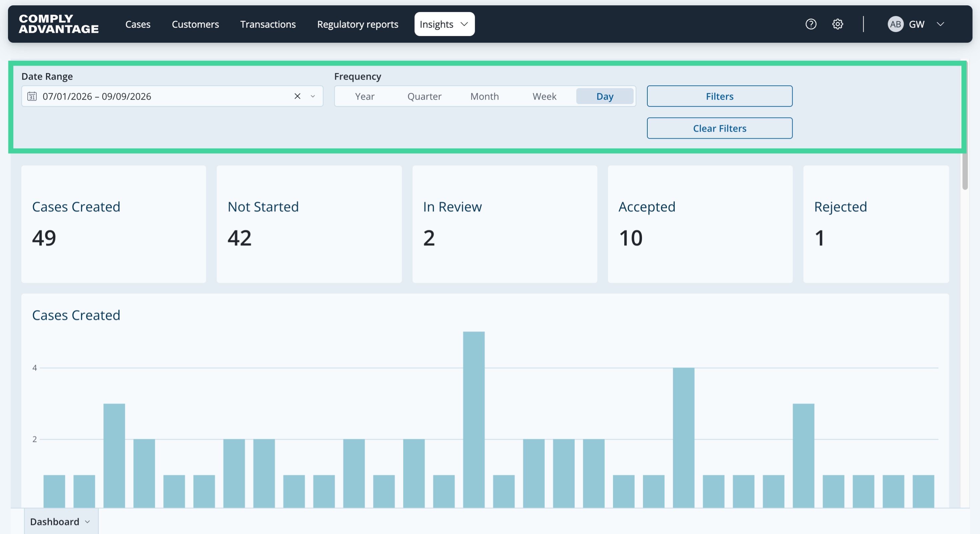Click the Clear Filters button
Viewport: 980px width, 534px height.
tap(719, 128)
